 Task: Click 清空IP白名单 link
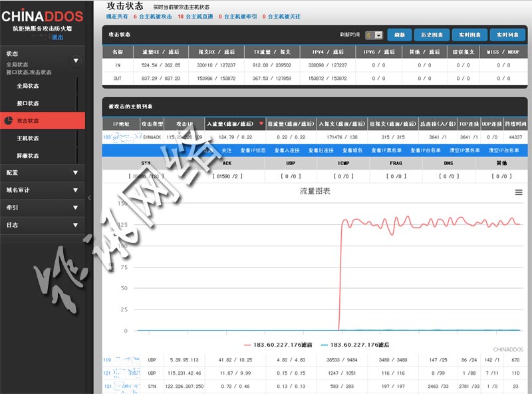[503, 150]
